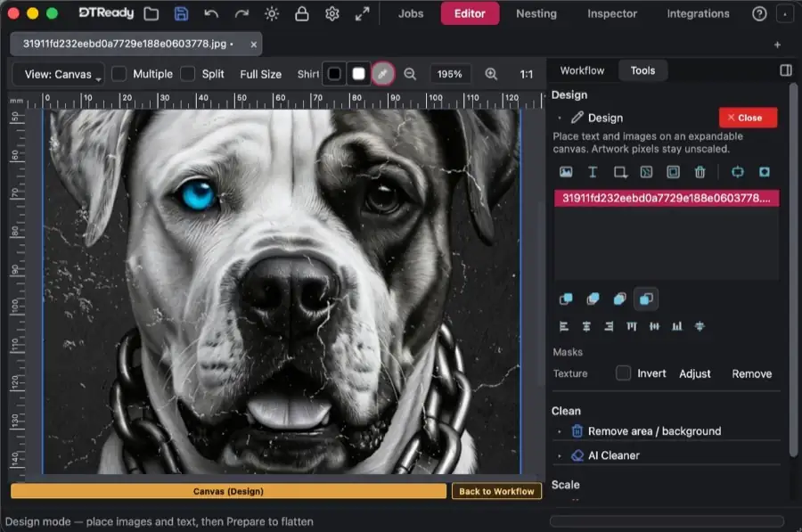
Task: Click the teal filled square icon
Action: (x=765, y=172)
